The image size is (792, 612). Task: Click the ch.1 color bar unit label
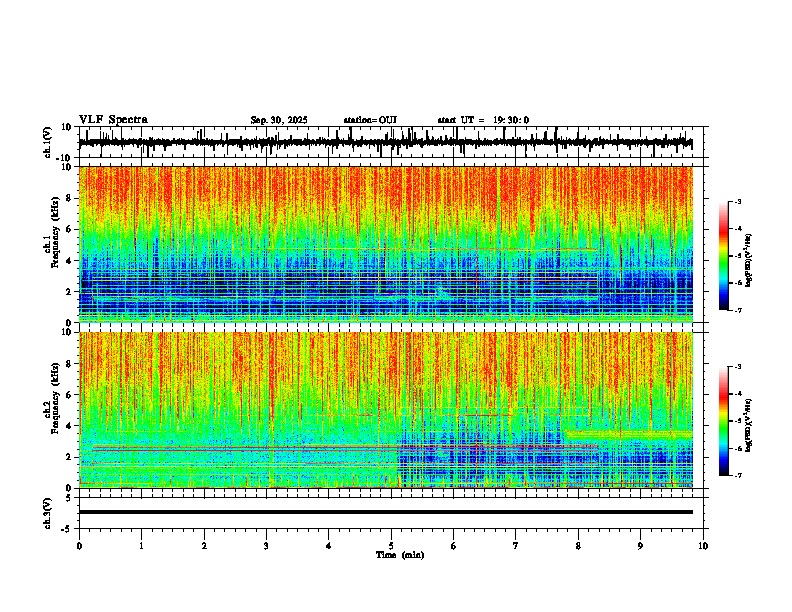[748, 260]
